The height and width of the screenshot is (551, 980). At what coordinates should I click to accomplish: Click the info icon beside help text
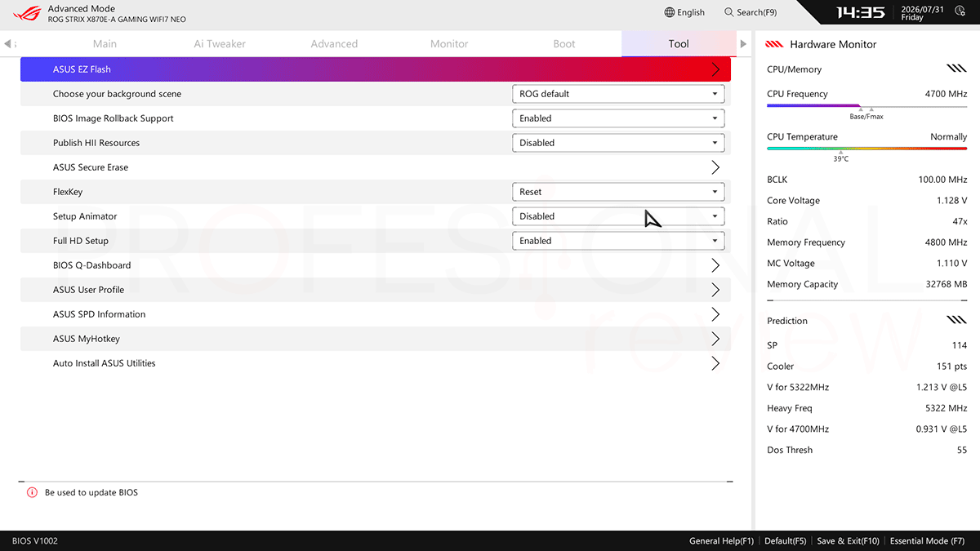tap(32, 492)
